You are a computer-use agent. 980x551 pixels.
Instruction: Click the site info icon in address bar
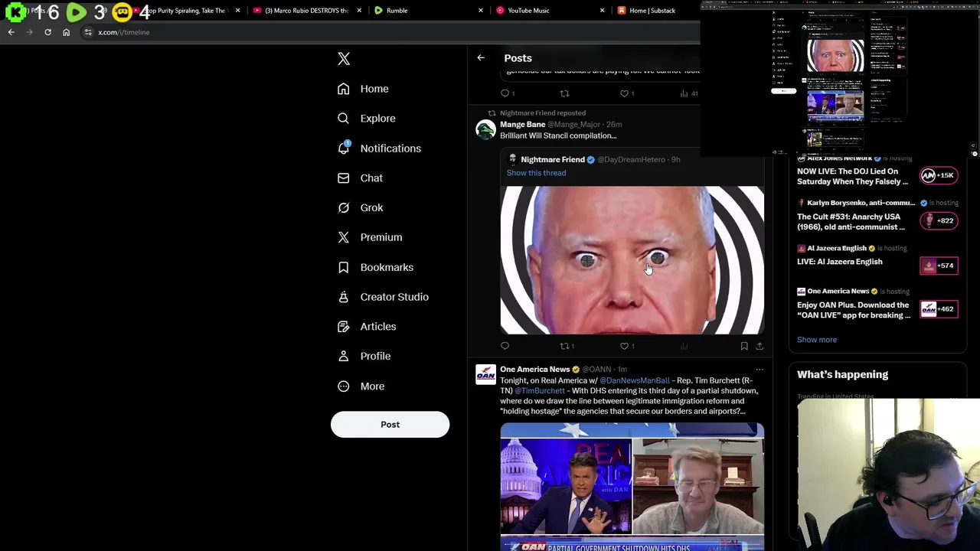click(x=88, y=32)
